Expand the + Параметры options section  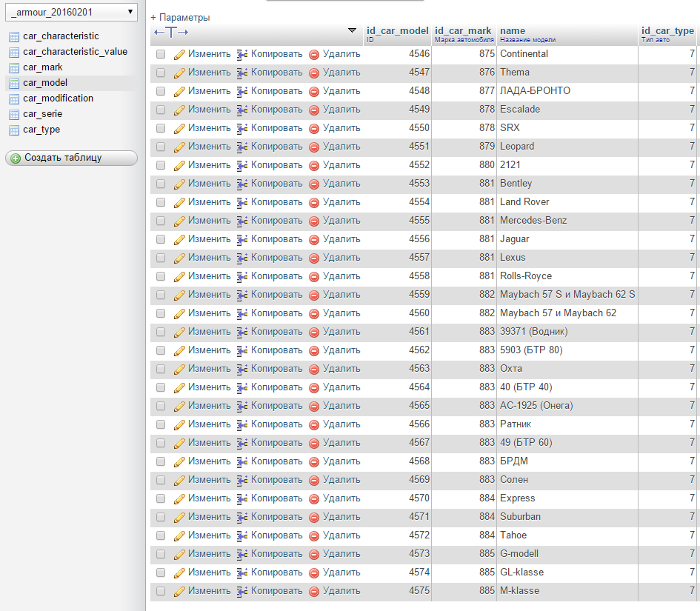coord(180,18)
